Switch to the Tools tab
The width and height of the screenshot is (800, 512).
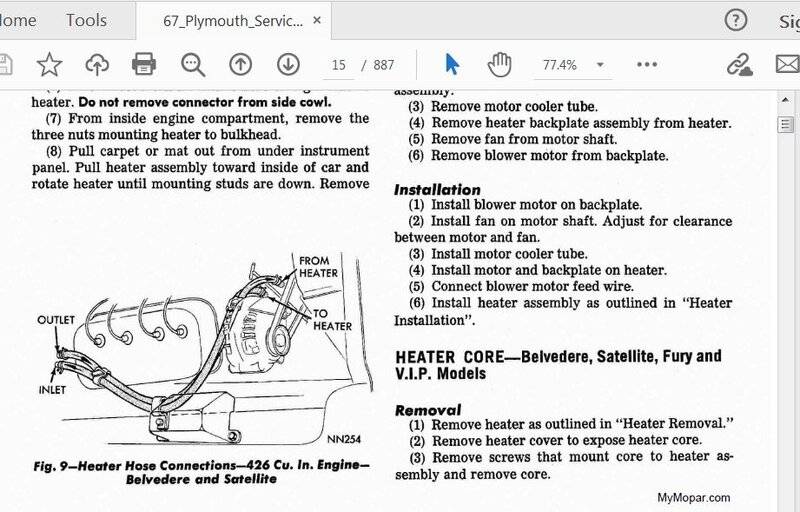(x=86, y=20)
